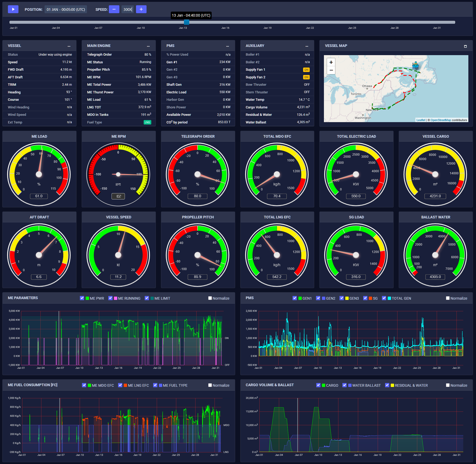Zoom in on the vessel map
Image resolution: width=476 pixels, height=464 pixels.
point(331,62)
